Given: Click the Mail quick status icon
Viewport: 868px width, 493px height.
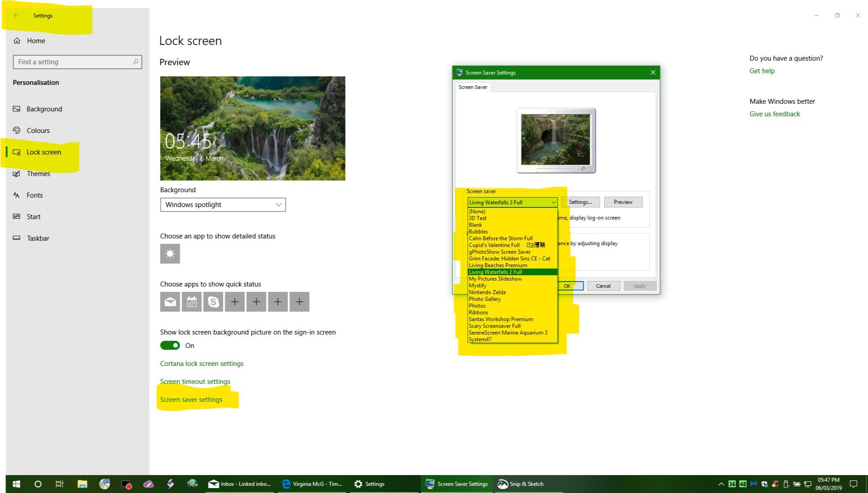Looking at the screenshot, I should (x=170, y=302).
